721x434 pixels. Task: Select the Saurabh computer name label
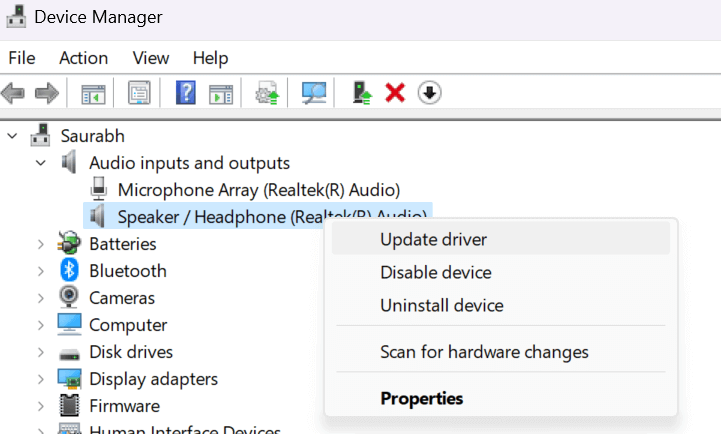92,136
